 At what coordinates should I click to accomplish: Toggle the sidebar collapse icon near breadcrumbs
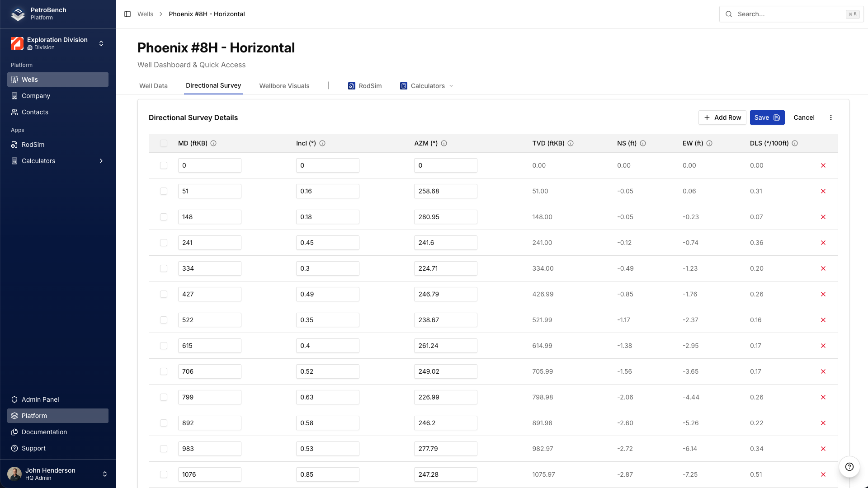(127, 14)
